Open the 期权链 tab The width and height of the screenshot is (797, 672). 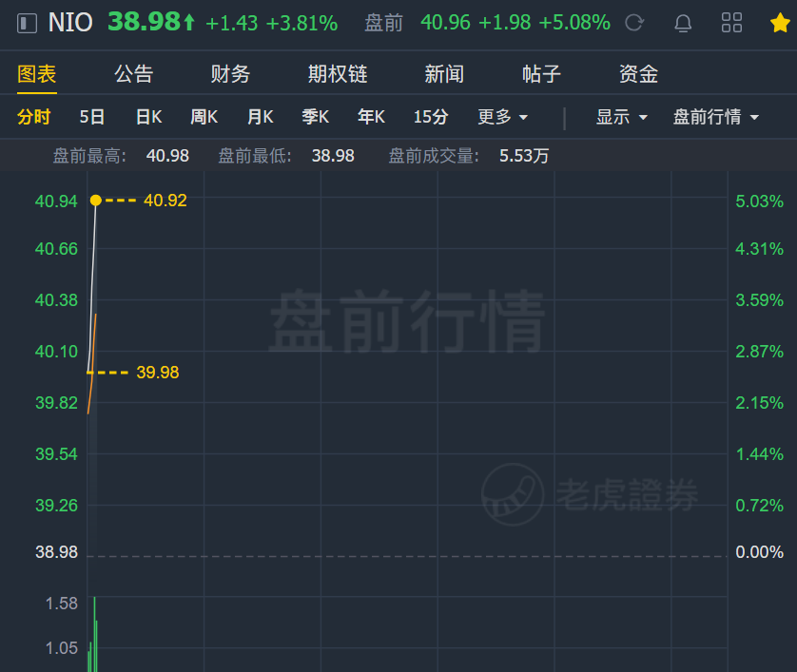(x=338, y=74)
